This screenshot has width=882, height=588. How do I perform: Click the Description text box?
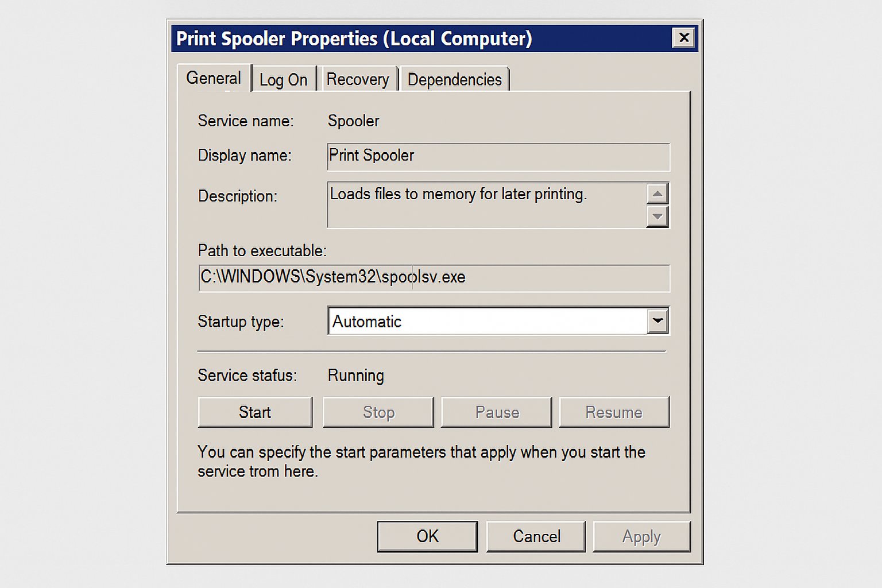(488, 204)
